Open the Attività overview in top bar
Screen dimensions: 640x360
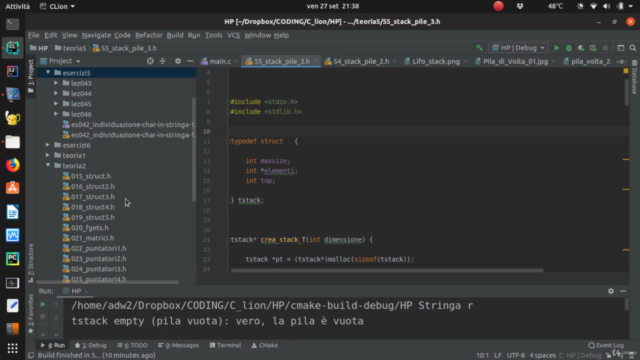point(18,6)
